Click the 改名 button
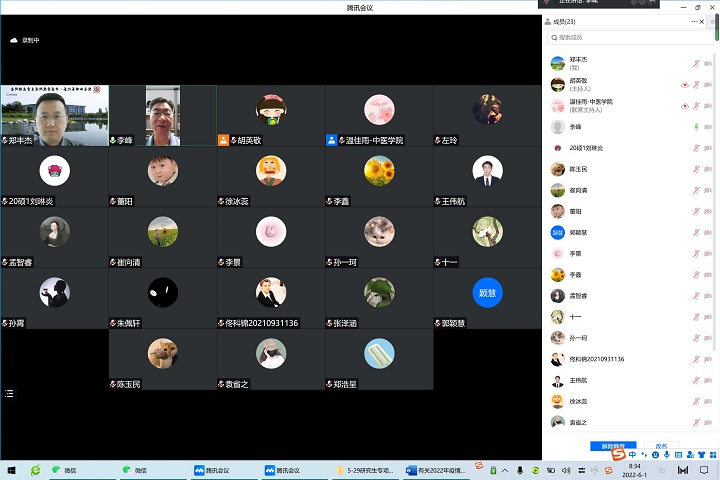The image size is (720, 480). [x=661, y=446]
